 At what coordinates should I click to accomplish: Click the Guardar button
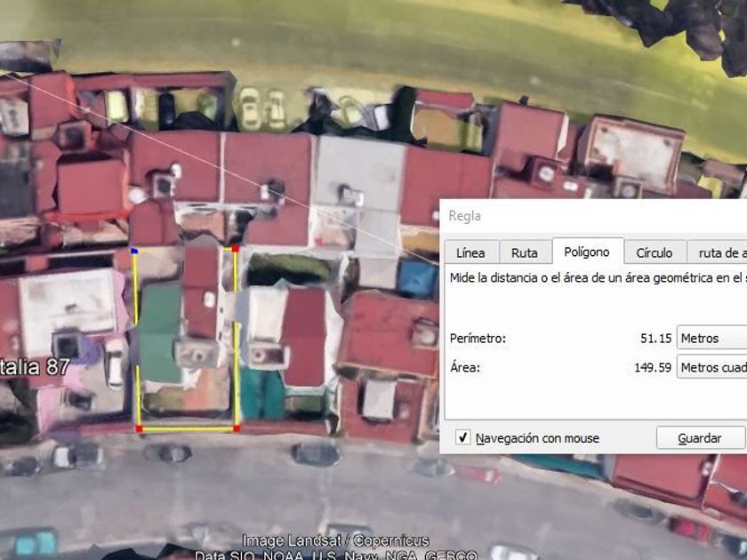701,437
